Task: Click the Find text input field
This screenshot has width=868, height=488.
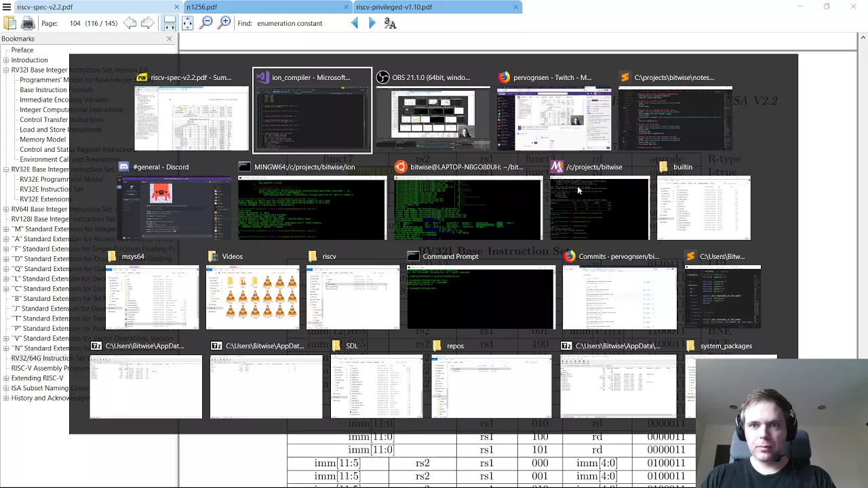Action: pos(301,23)
